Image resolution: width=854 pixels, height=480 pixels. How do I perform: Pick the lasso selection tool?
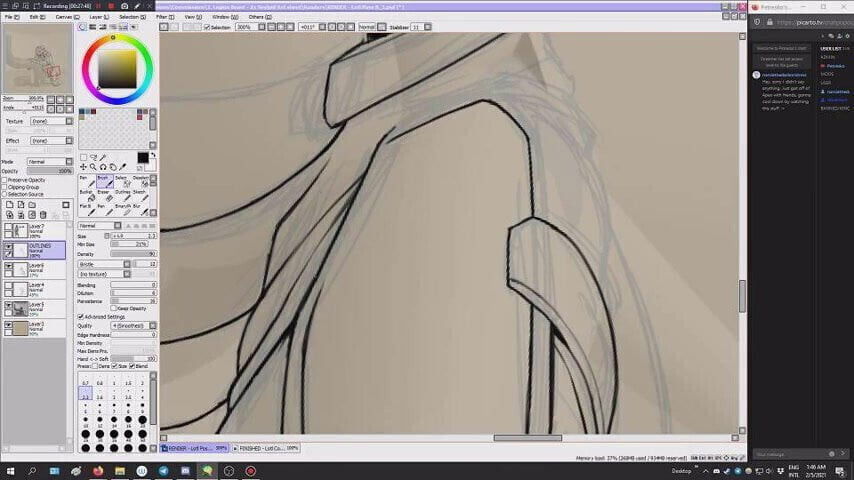tap(93, 157)
